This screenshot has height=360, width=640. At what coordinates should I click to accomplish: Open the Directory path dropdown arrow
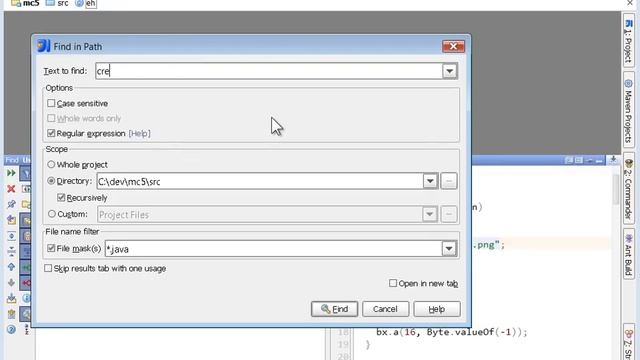pos(430,181)
